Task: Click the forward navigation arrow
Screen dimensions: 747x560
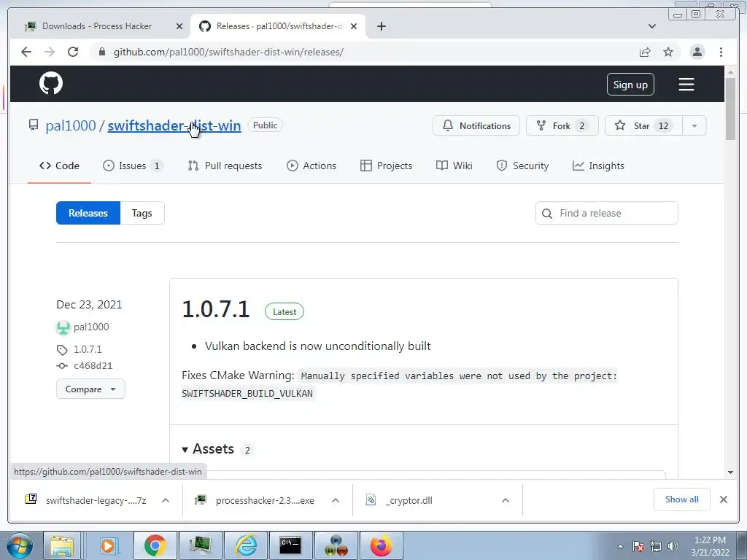Action: tap(50, 52)
